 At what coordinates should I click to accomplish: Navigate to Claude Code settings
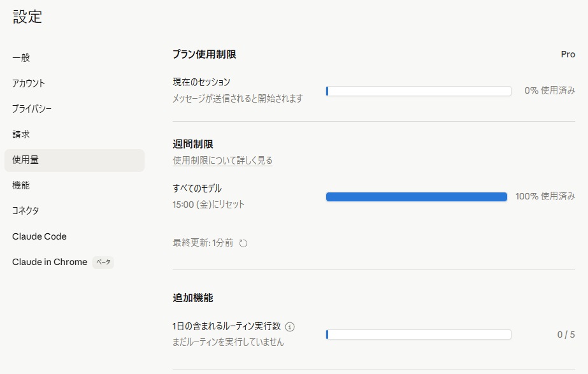pyautogui.click(x=39, y=236)
